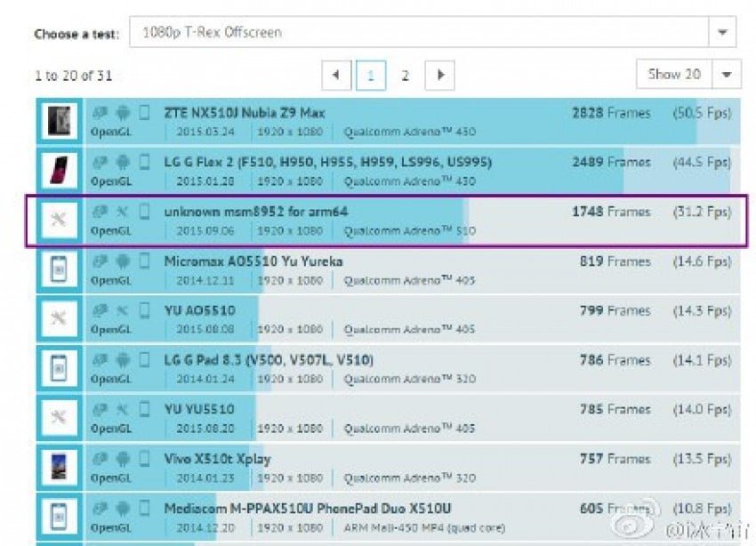This screenshot has width=756, height=546.
Task: Open the LG G Pad 8.3 result link
Action: [269, 360]
